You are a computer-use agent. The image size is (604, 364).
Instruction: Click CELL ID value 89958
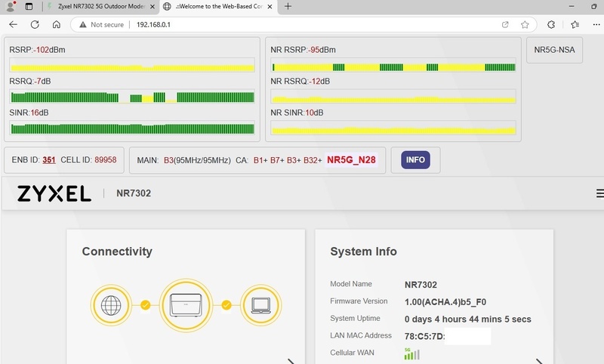pos(106,160)
